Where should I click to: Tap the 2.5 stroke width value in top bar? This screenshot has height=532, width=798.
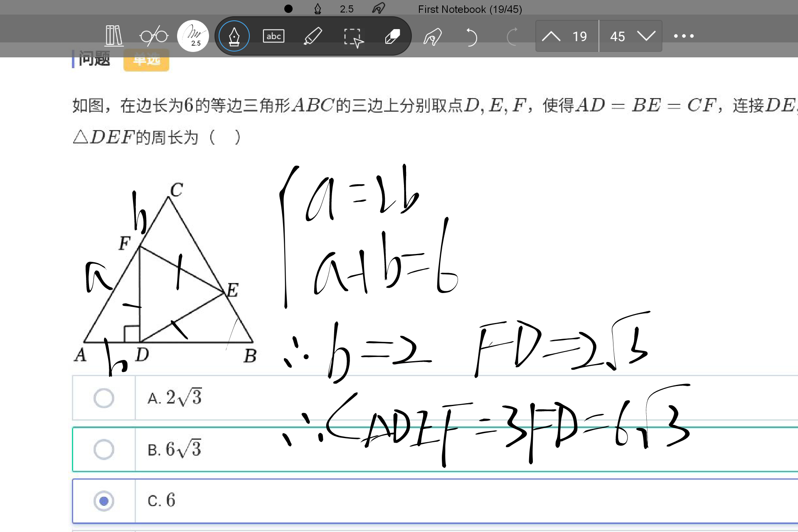click(x=347, y=9)
